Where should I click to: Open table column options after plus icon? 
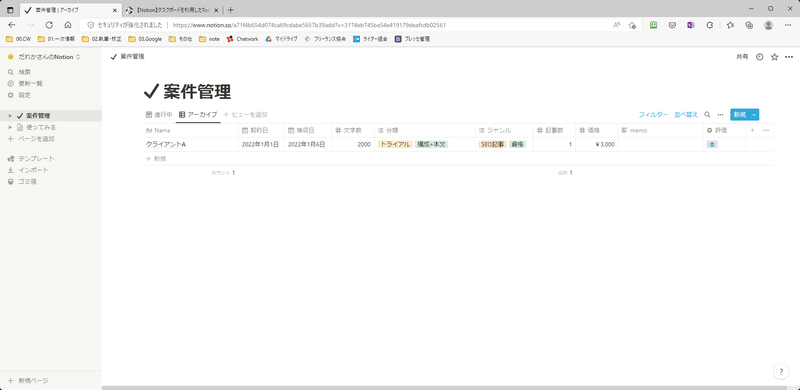click(765, 131)
